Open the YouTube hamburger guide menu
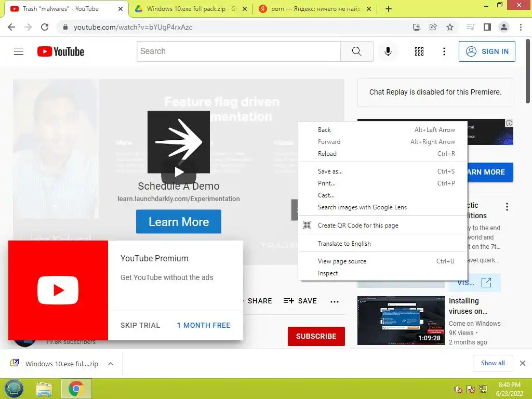This screenshot has height=399, width=532. [x=19, y=51]
